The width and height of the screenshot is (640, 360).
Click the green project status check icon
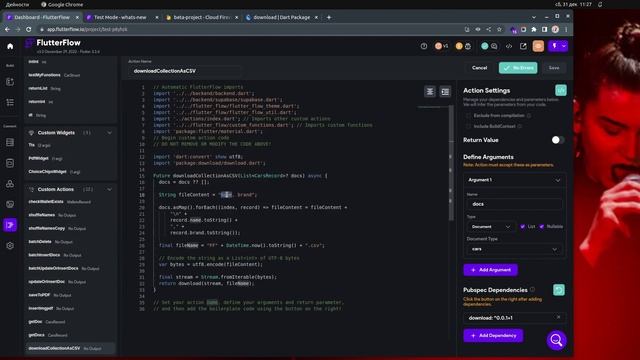tap(484, 46)
